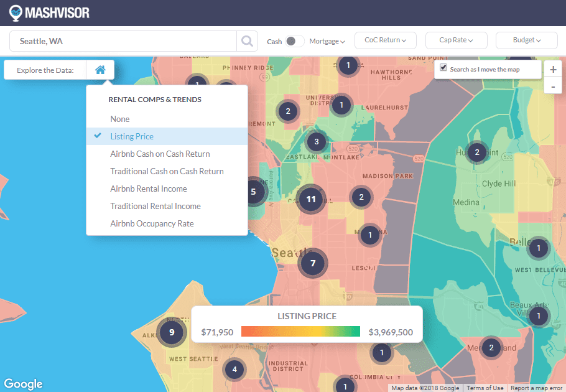Select the cluster marker labeled 7
Image resolution: width=566 pixels, height=392 pixels.
pos(313,263)
